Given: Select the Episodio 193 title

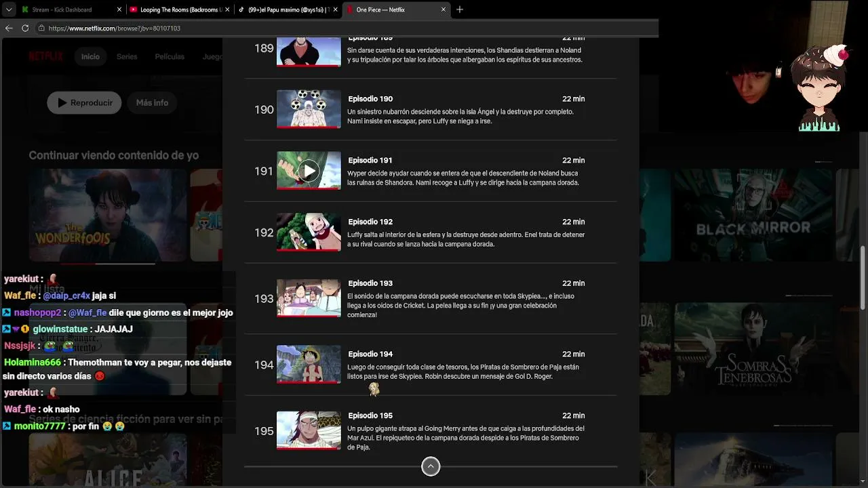Looking at the screenshot, I should coord(370,283).
